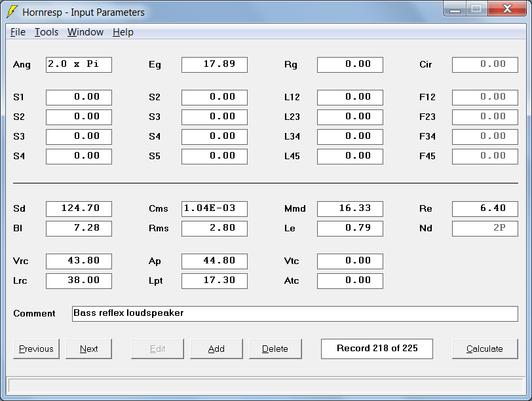Click the Add button

[x=216, y=349]
